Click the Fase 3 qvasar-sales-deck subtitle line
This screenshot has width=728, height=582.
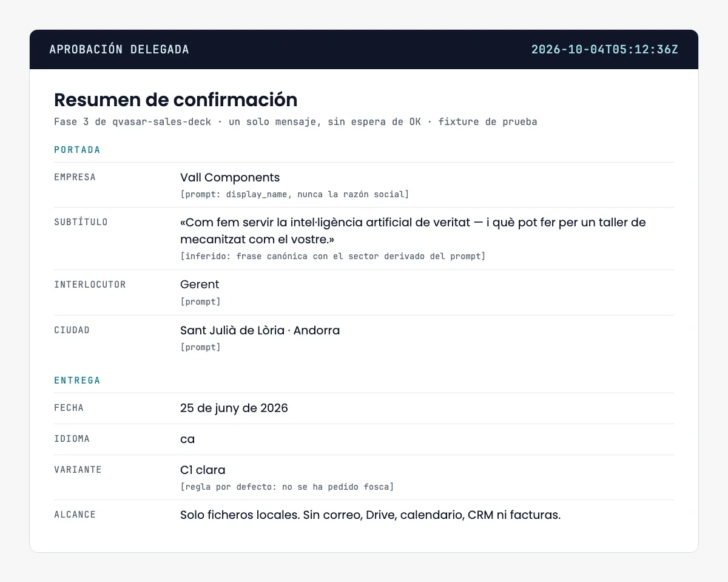coord(295,122)
